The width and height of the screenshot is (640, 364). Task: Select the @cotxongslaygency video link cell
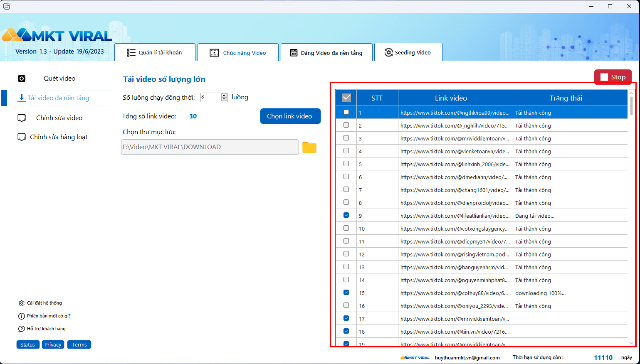click(455, 229)
